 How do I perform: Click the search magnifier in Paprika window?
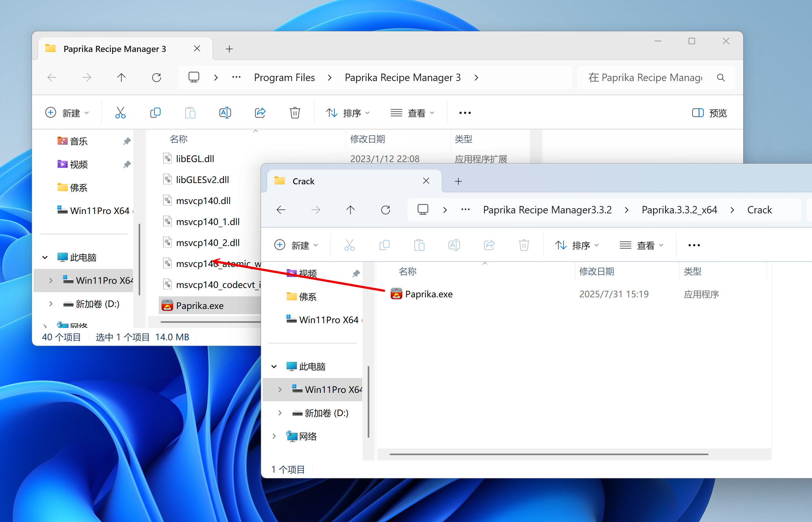pos(721,77)
